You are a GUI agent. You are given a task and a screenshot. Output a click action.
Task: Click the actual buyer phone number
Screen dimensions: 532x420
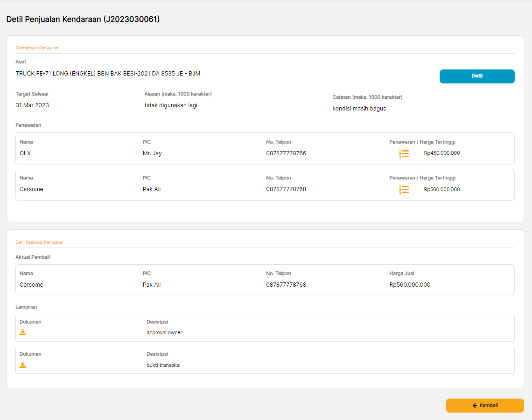point(286,285)
